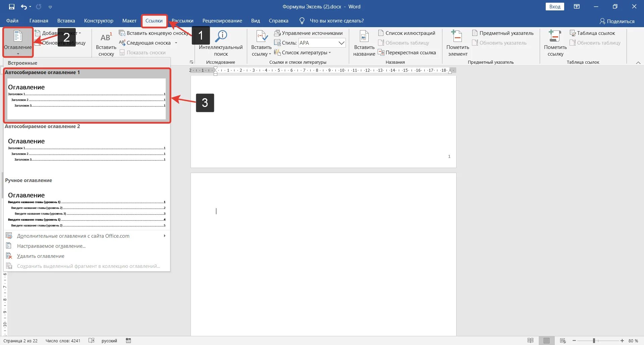The height and width of the screenshot is (345, 644).
Task: Open the Оглавление table of contents button
Action: tap(18, 42)
